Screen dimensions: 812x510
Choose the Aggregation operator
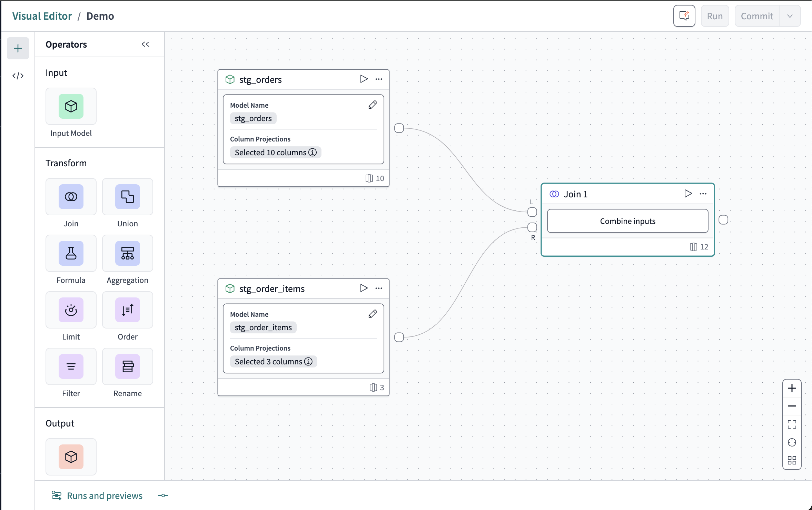point(127,253)
